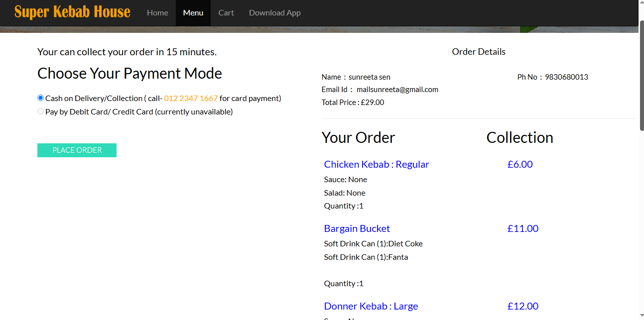Open the Menu nav item
Screen dimensions: 644x320
tap(193, 13)
